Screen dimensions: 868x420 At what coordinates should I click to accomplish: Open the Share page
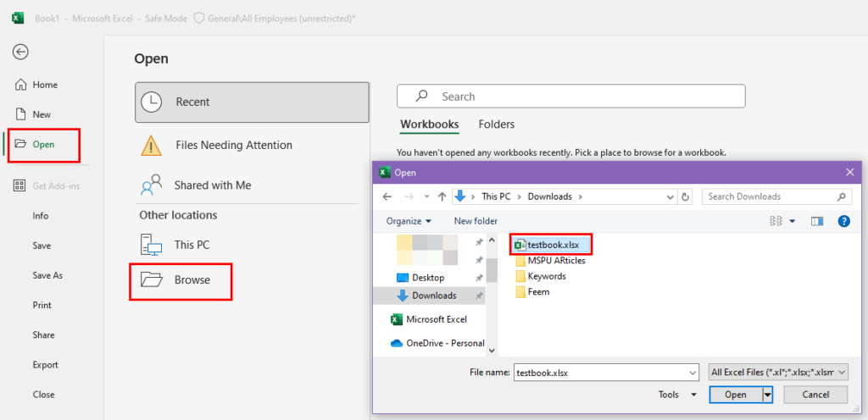44,334
